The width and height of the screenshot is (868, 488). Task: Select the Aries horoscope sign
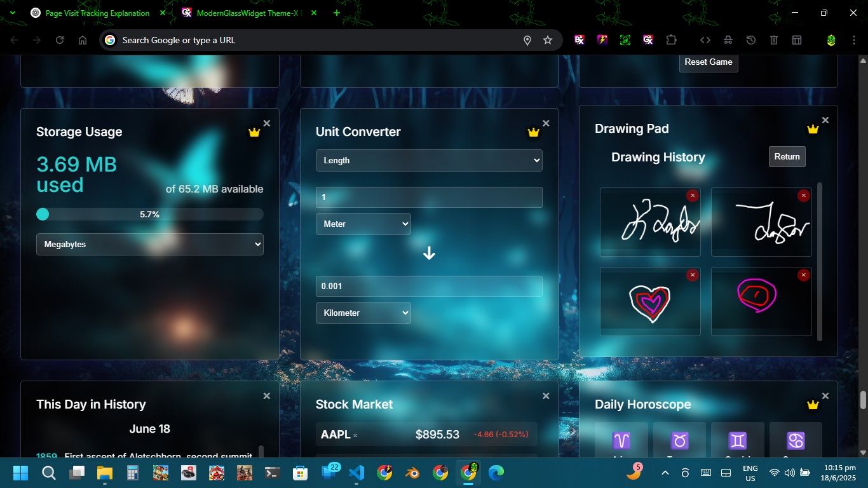point(621,440)
